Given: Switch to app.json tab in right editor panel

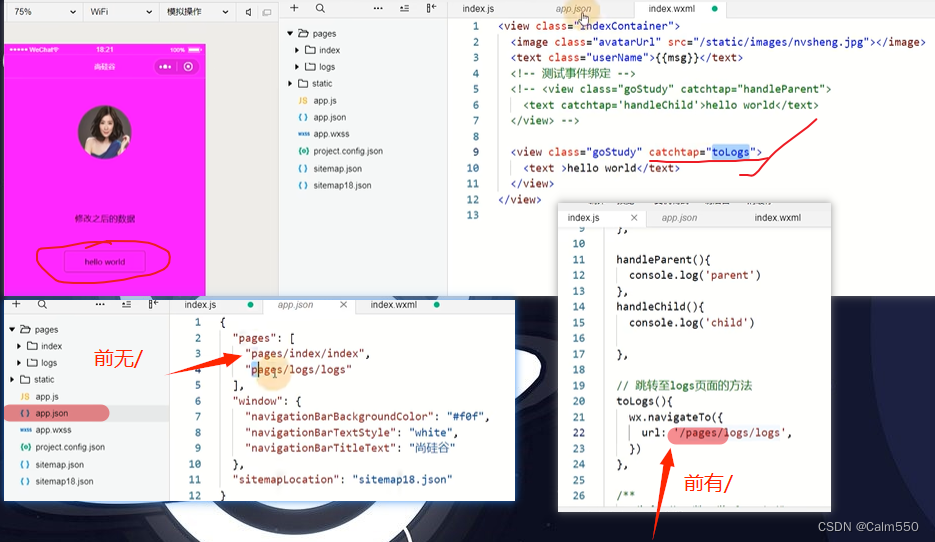Looking at the screenshot, I should 679,218.
